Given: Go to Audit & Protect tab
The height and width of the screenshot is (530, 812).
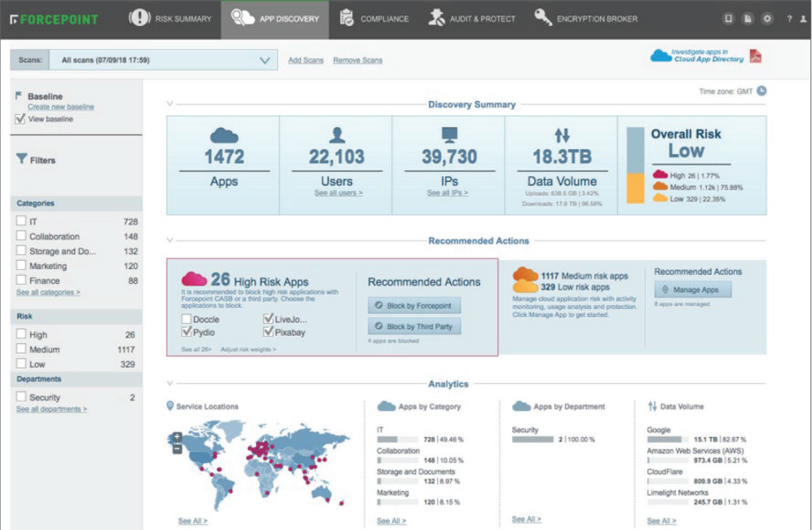Looking at the screenshot, I should [472, 19].
